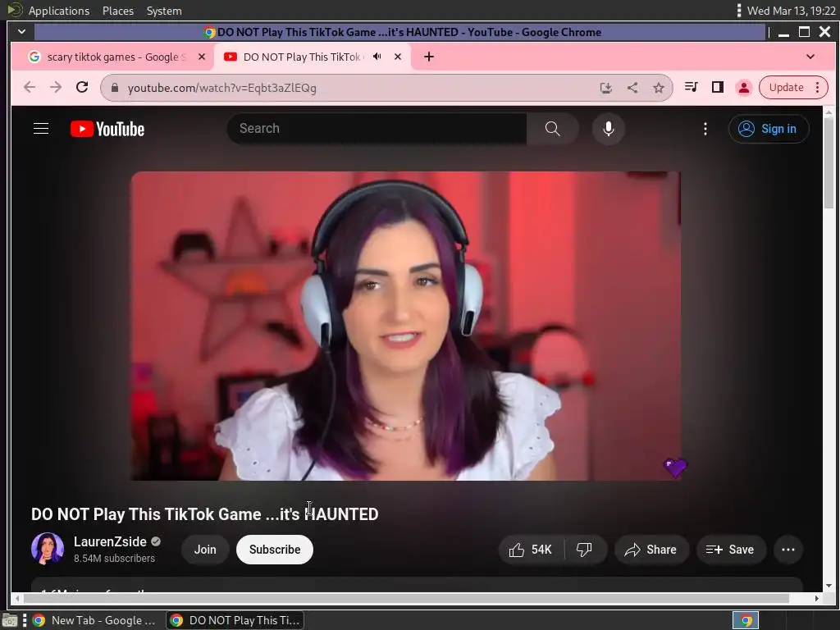Click the scroll down arrow
840x630 pixels.
pyautogui.click(x=829, y=586)
